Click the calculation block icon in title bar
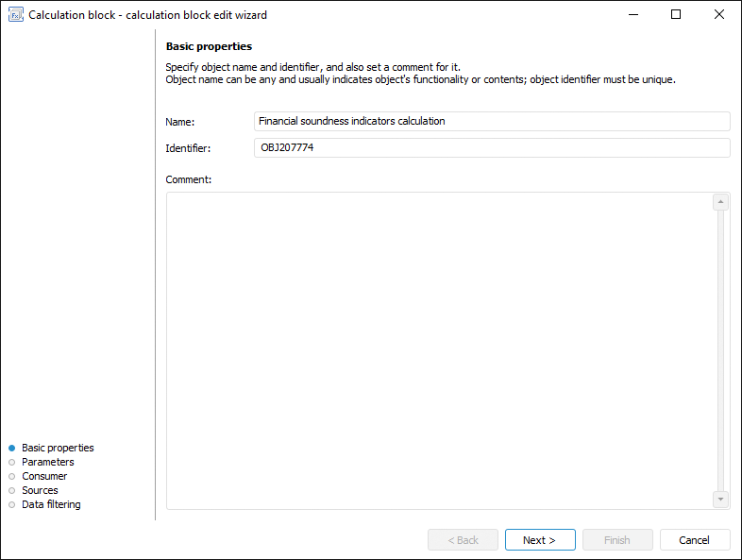Screen dimensions: 742x560 tap(15, 15)
